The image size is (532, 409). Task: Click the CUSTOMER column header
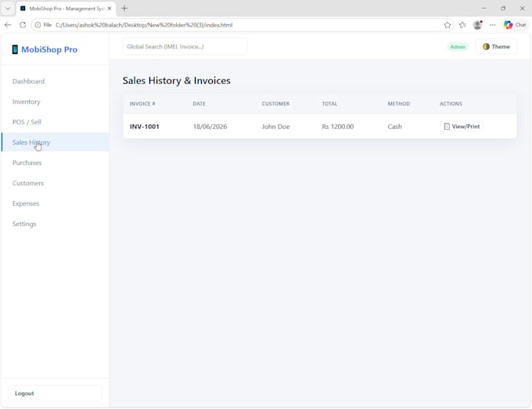coord(275,104)
